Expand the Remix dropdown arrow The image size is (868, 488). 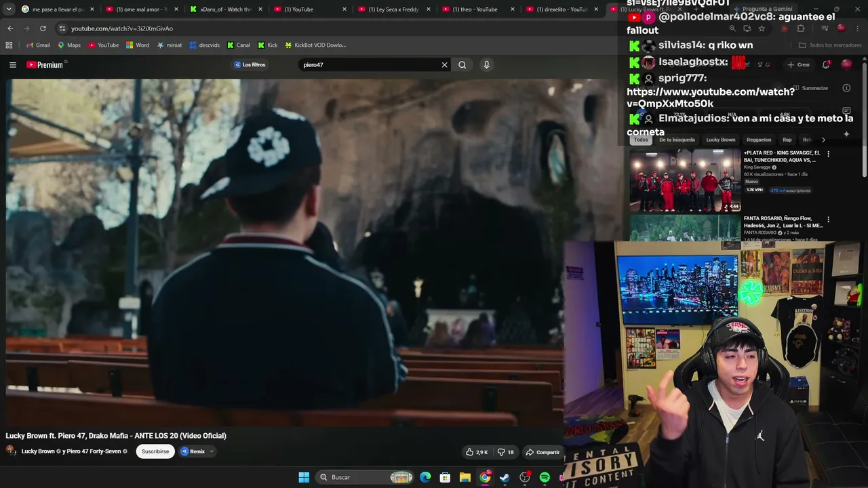tap(212, 451)
